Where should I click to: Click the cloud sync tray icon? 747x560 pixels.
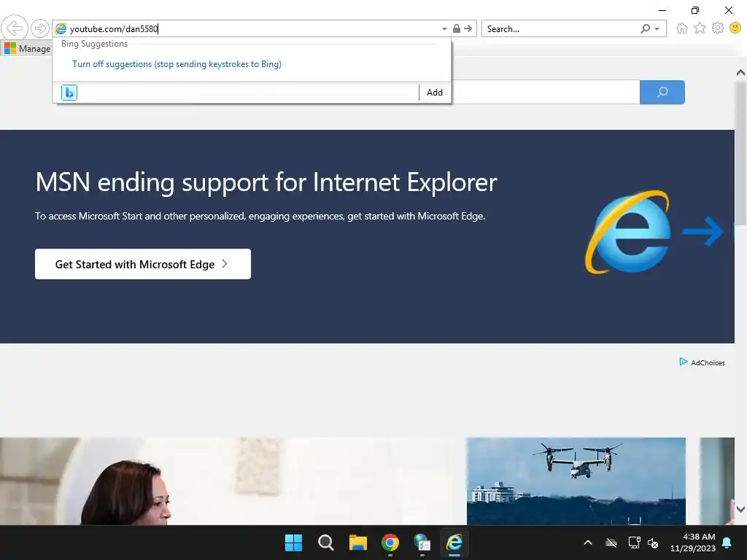point(611,542)
